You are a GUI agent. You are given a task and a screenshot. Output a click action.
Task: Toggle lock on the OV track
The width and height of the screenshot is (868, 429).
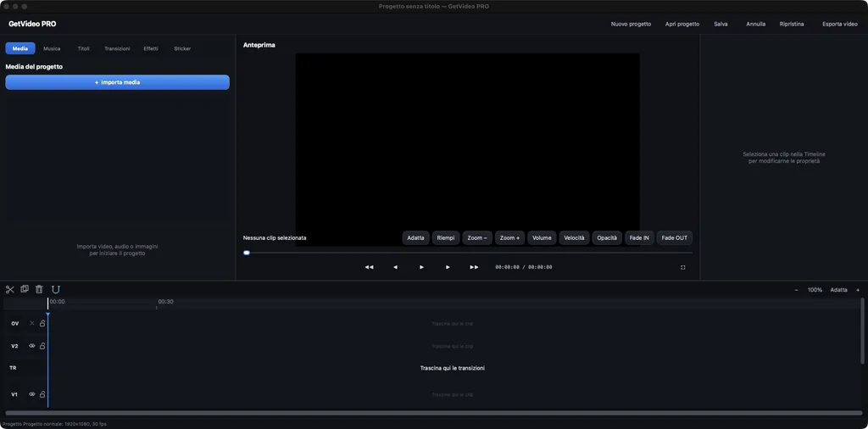coord(42,323)
